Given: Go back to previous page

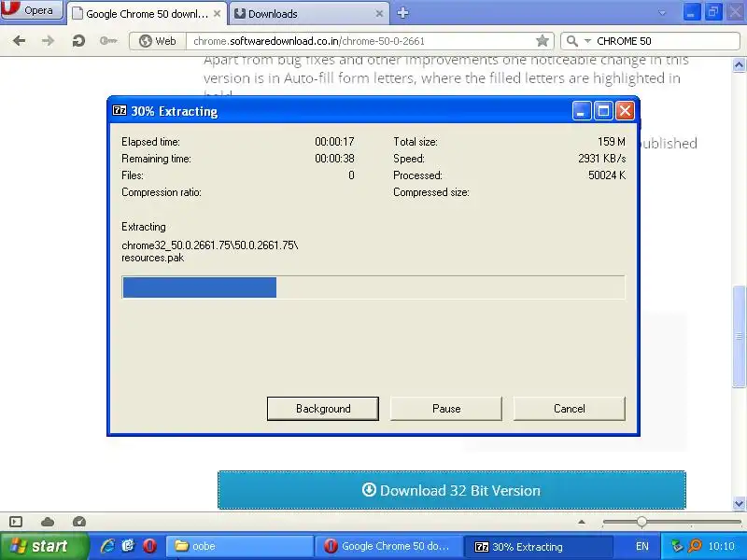Looking at the screenshot, I should [x=19, y=41].
